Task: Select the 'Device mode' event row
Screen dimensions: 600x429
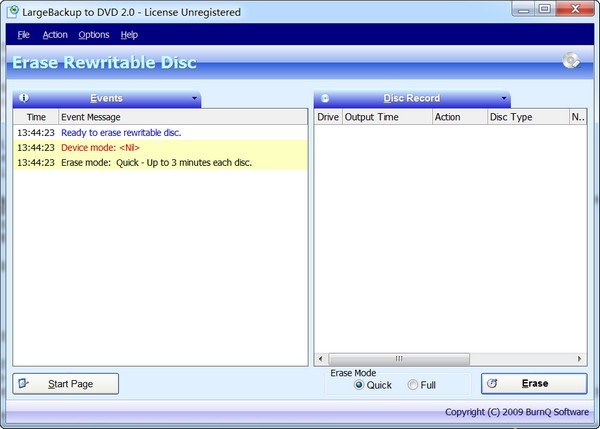Action: pos(160,147)
